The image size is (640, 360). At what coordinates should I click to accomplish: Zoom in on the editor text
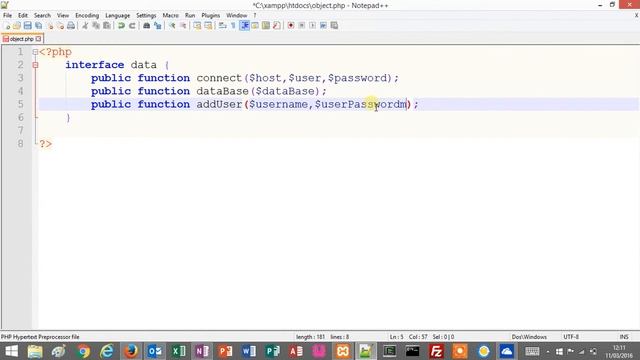[x=172, y=26]
